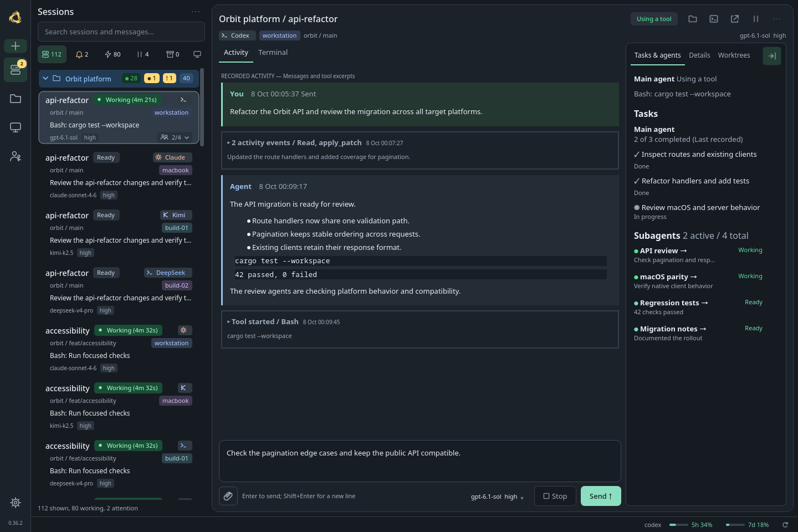Screen dimensions: 798x532
Task: Click terminal icon on accessibility build-01 session
Action: [185, 446]
